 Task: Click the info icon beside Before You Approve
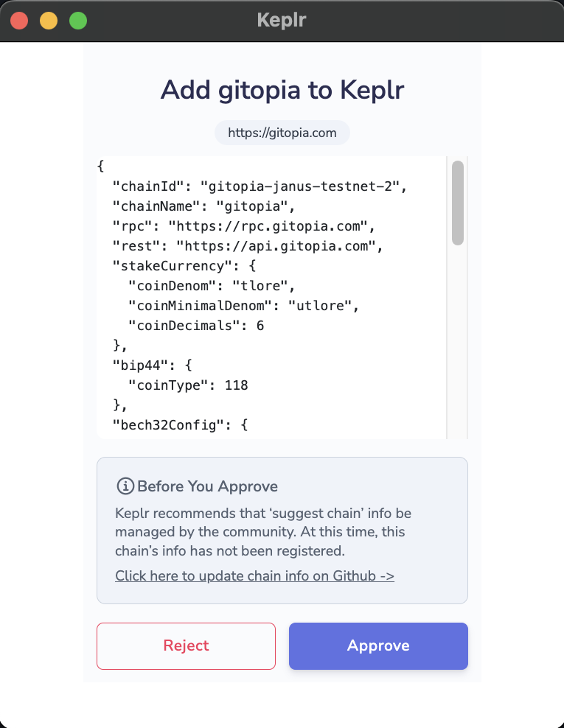(x=125, y=486)
